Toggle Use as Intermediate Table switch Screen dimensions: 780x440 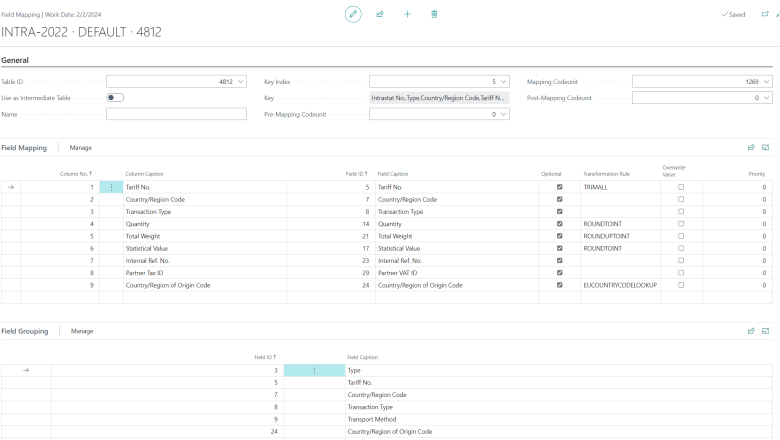pos(115,98)
